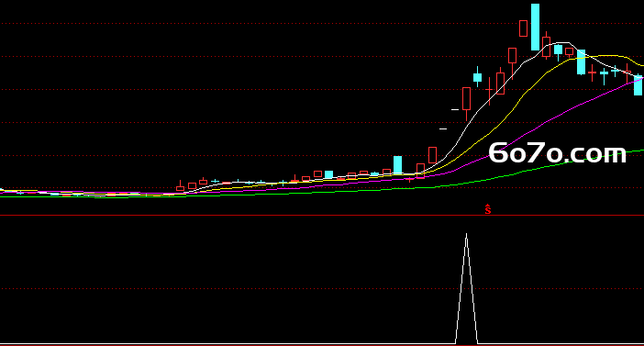This screenshot has height=346, width=644.
Task: Click the red dotted midline in indicator pane
Action: click(322, 288)
